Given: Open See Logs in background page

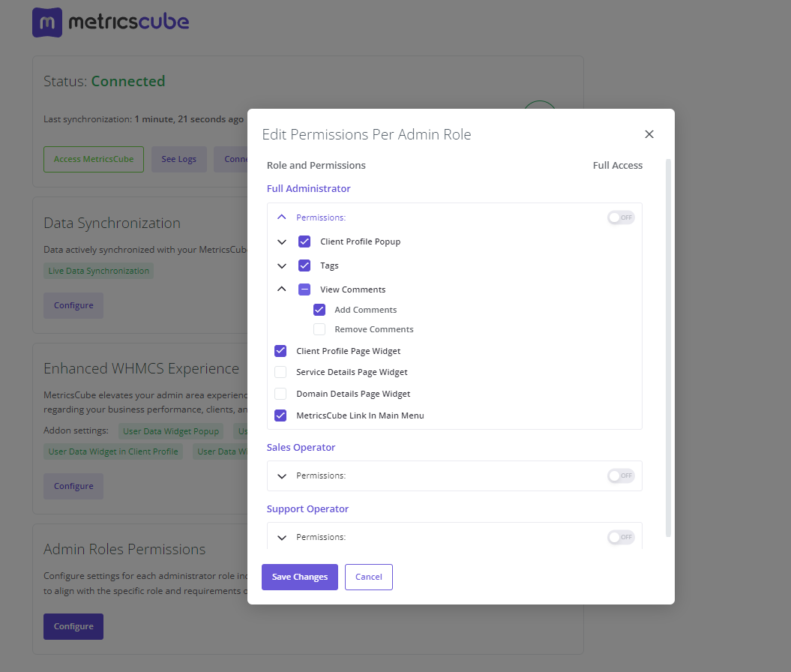Looking at the screenshot, I should pos(179,160).
